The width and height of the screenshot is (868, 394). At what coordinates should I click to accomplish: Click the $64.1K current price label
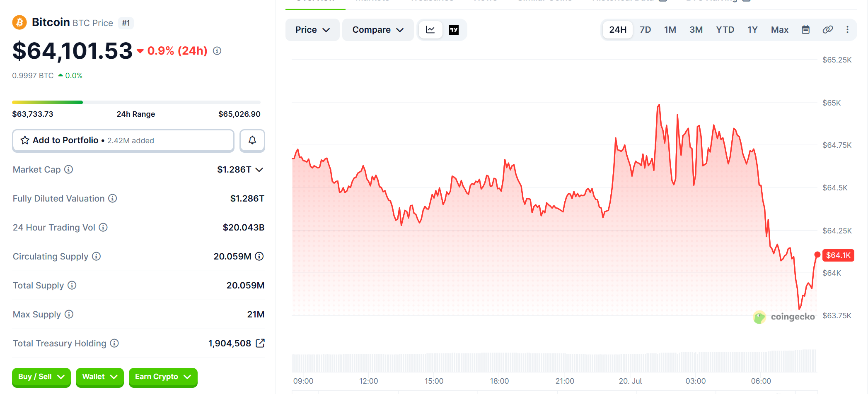coord(838,255)
